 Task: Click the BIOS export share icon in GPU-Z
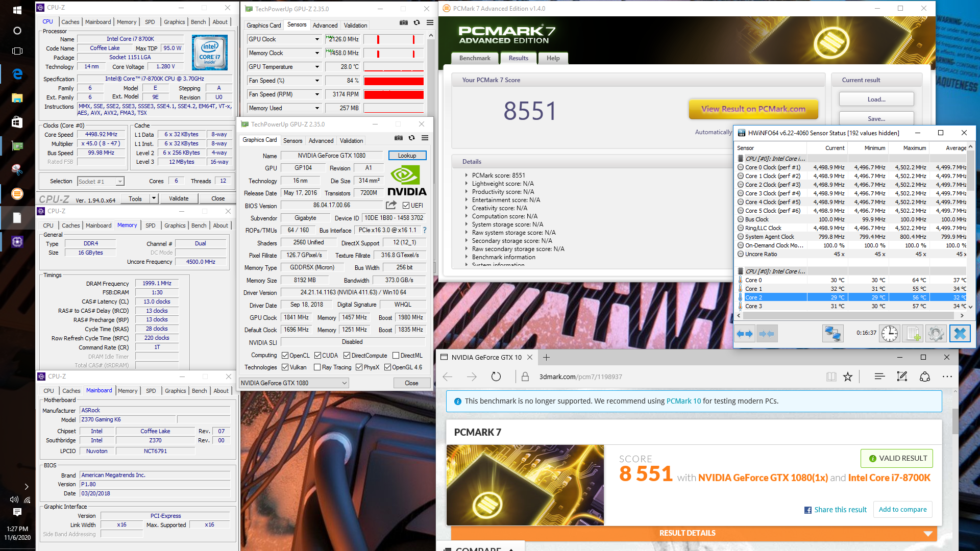pyautogui.click(x=391, y=205)
